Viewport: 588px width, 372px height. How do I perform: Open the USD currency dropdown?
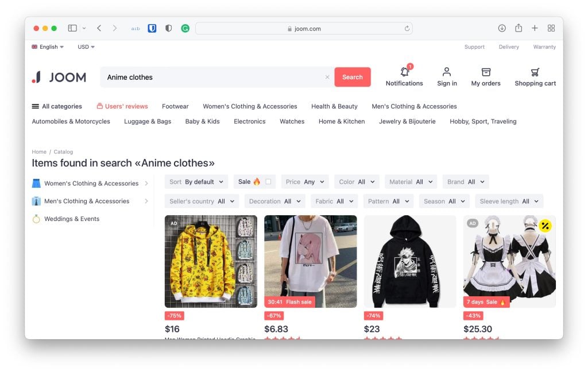click(x=86, y=47)
